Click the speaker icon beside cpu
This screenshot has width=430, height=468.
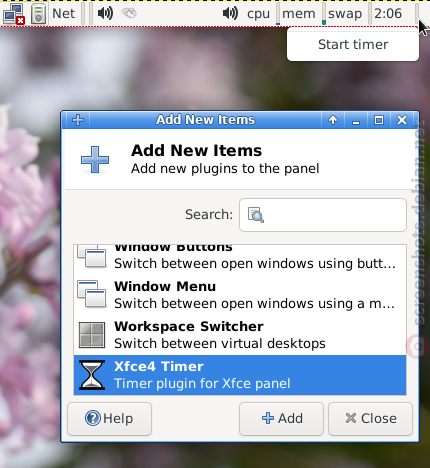(x=230, y=13)
